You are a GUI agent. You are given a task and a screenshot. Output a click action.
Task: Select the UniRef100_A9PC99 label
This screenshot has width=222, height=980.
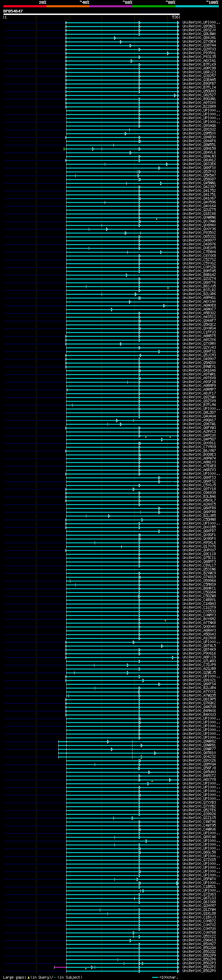(x=199, y=68)
